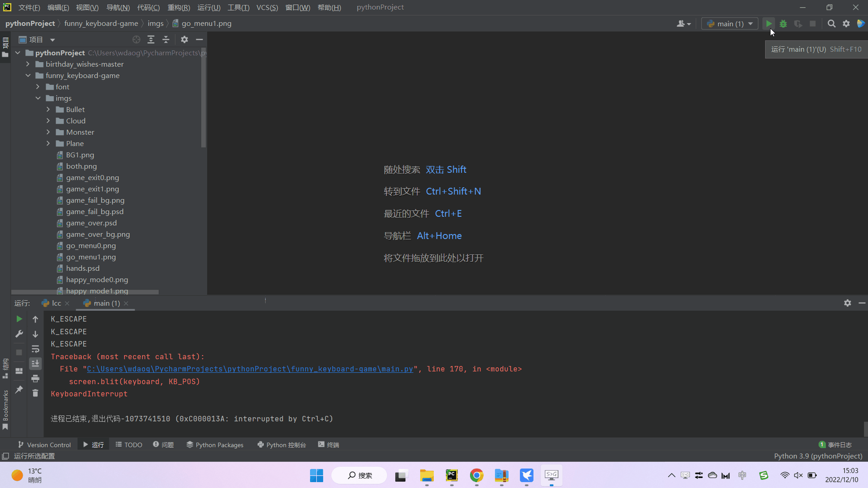Toggle scroll to end in console
This screenshot has width=868, height=488.
pyautogui.click(x=35, y=363)
